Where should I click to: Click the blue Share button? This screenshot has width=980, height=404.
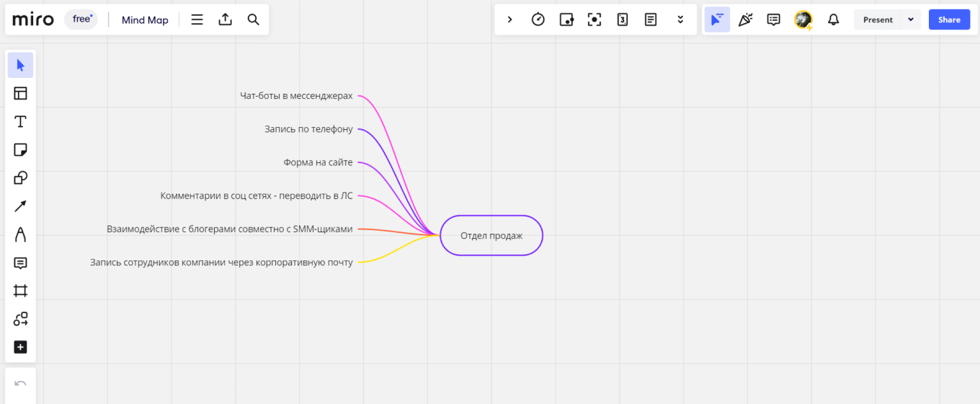point(949,19)
